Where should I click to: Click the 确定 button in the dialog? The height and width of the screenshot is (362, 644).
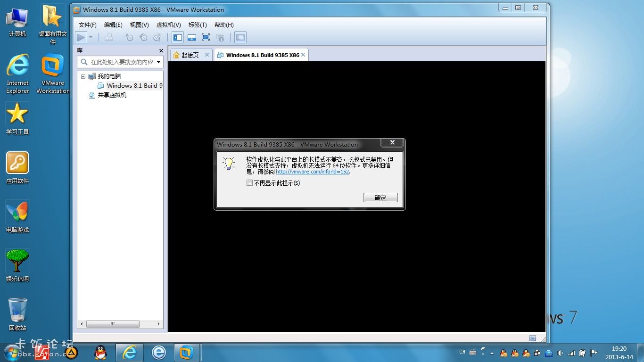click(380, 197)
